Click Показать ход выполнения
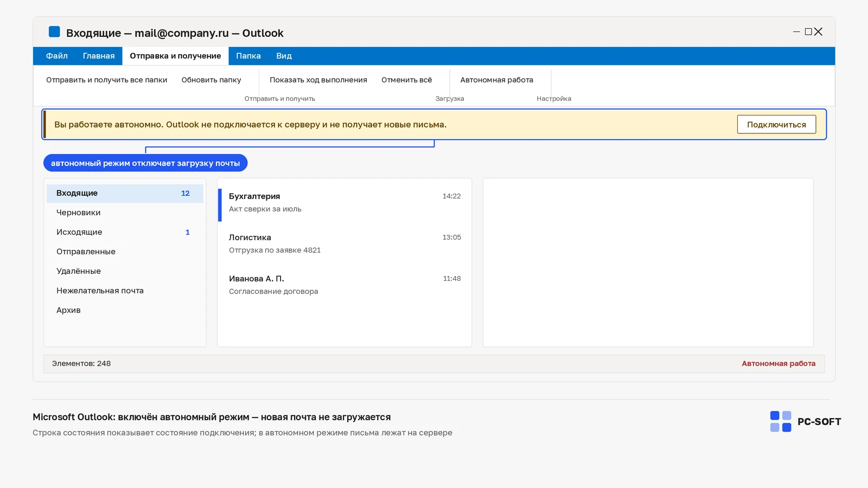Viewport: 868px width, 488px height. coord(318,80)
